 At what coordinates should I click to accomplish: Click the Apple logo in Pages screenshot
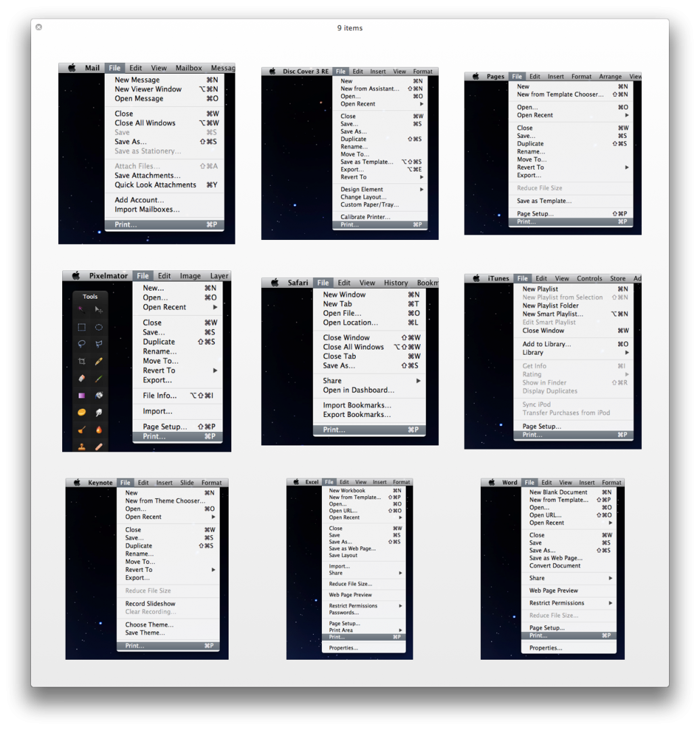[x=475, y=76]
